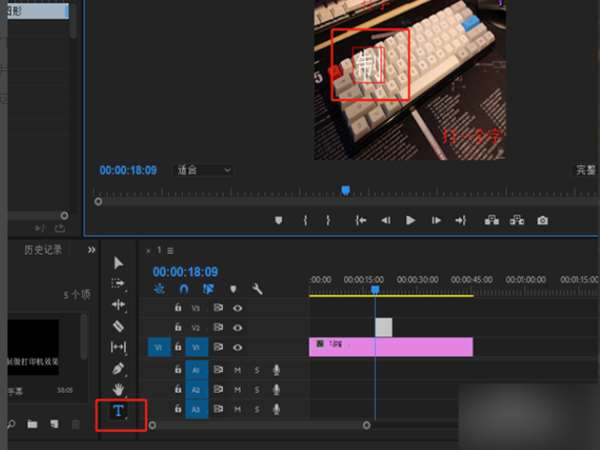Click the program monitor playhead marker
The width and height of the screenshot is (600, 450).
(x=346, y=190)
